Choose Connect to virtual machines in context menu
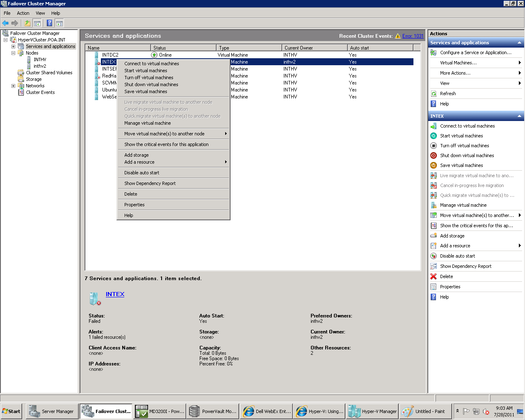 (173, 64)
